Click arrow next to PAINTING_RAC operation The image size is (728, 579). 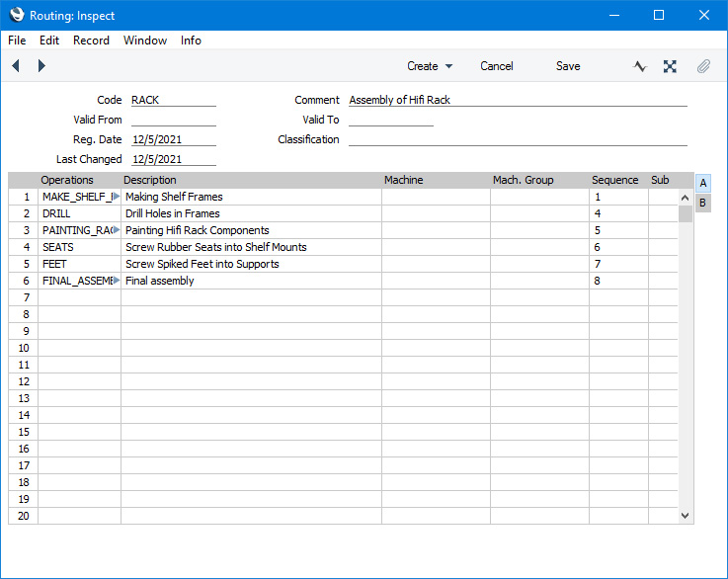(116, 230)
